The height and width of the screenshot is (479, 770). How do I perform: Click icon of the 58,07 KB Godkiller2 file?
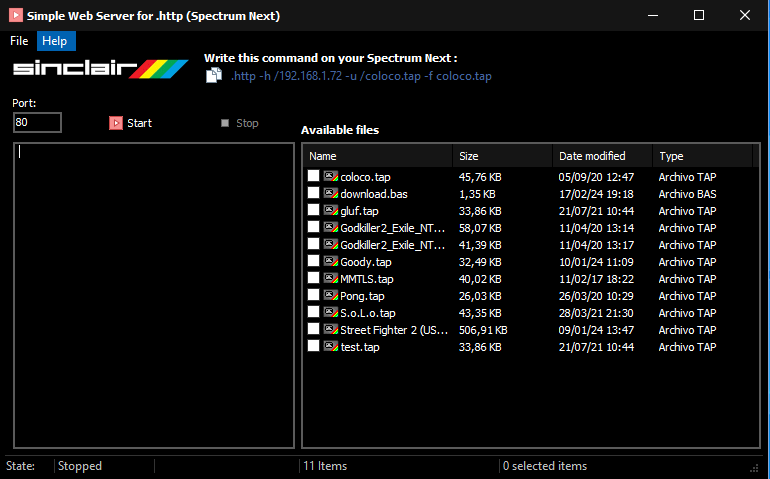[331, 227]
